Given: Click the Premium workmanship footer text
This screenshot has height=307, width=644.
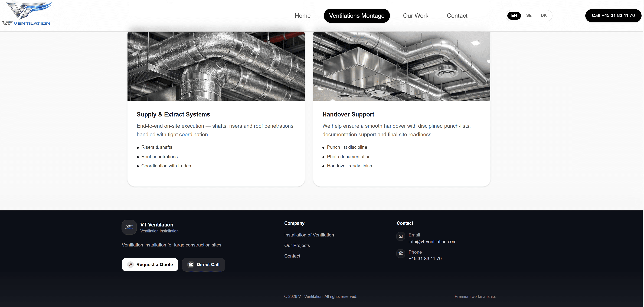Looking at the screenshot, I should (x=475, y=296).
